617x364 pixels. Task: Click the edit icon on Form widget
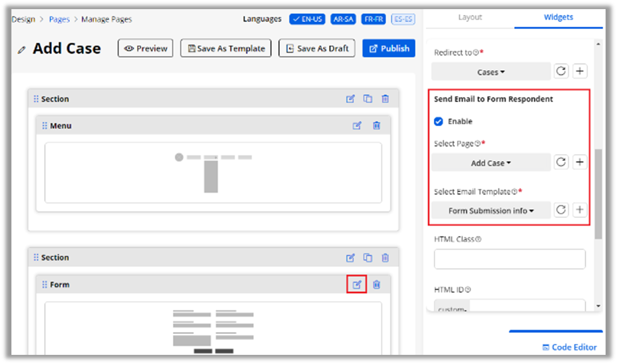(x=357, y=285)
